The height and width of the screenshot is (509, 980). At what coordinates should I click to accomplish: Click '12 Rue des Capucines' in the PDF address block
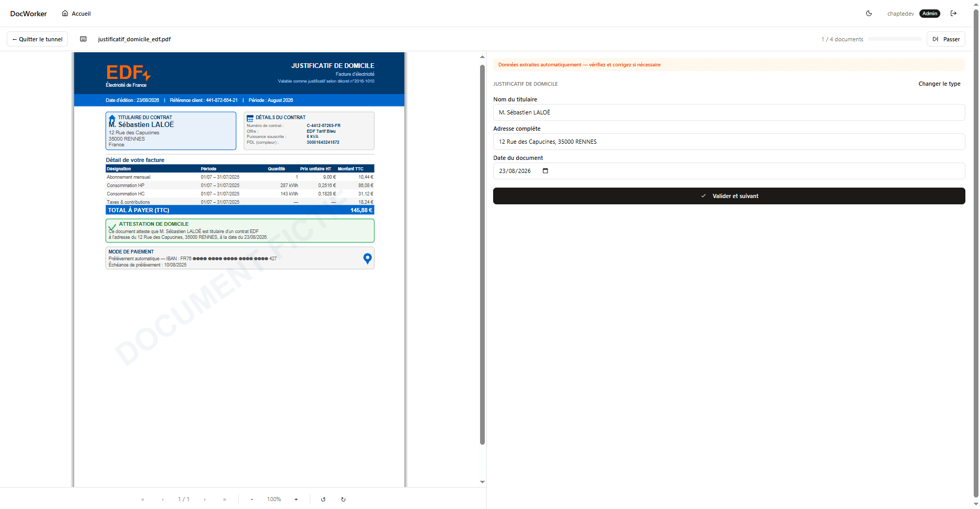pyautogui.click(x=134, y=133)
